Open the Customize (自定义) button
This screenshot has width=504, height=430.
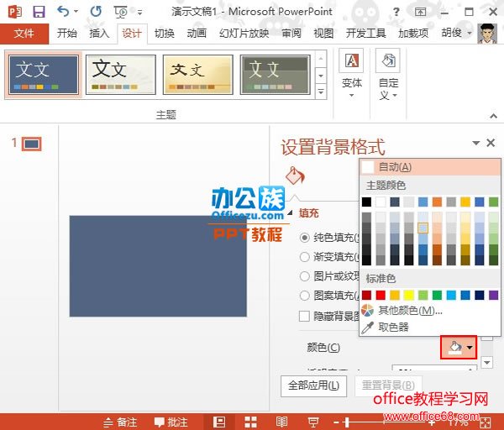[x=388, y=75]
